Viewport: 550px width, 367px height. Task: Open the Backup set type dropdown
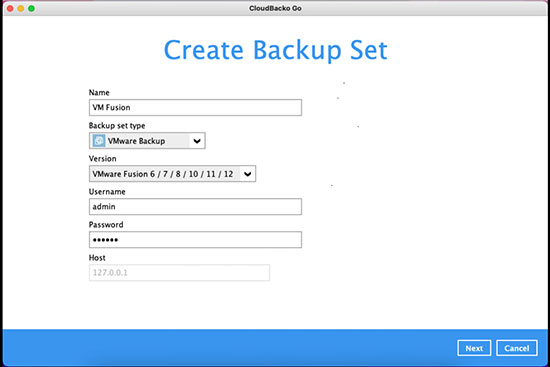point(147,141)
